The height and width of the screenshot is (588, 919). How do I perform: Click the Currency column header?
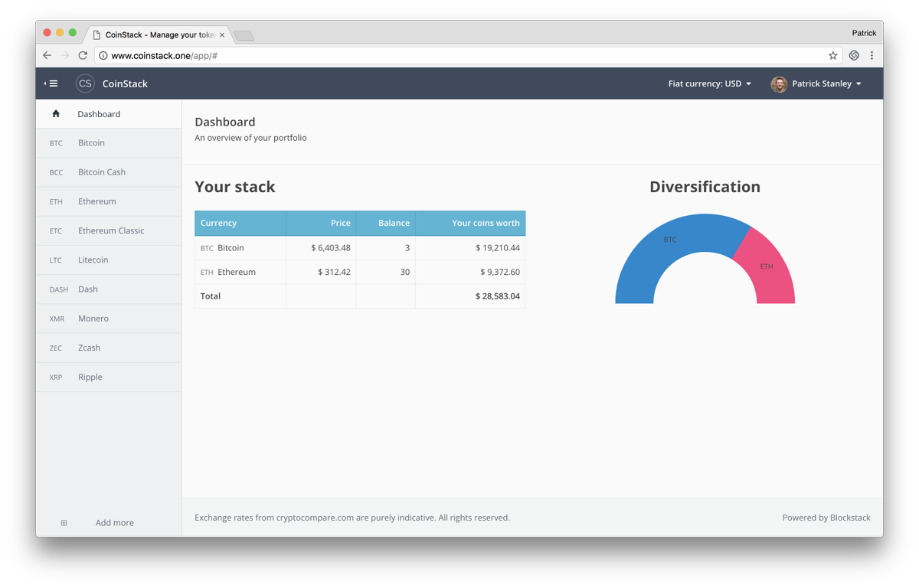[x=240, y=223]
